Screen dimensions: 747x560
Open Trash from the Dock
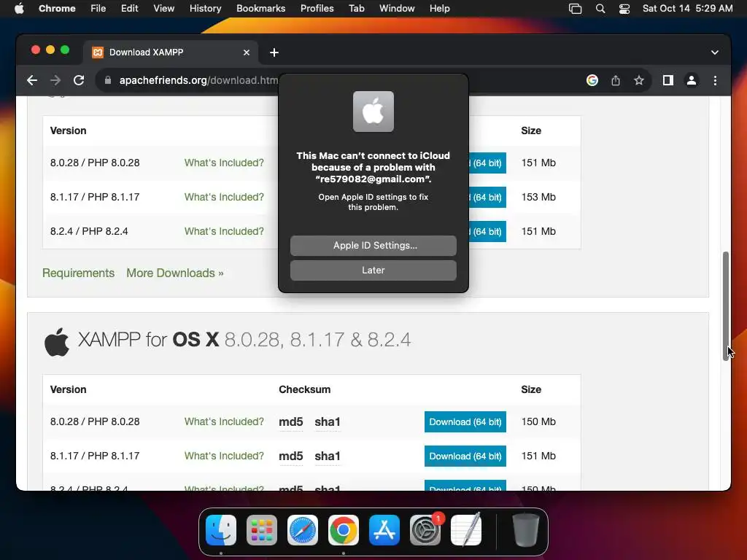point(525,530)
